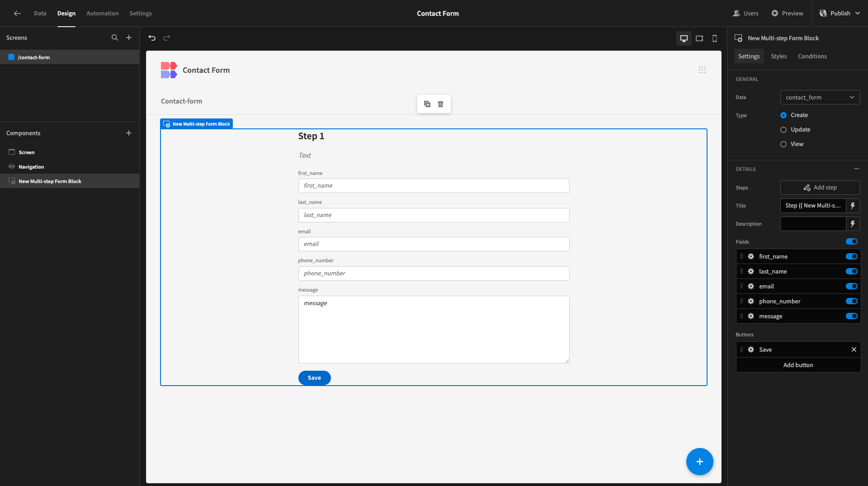Toggle the last_name field switch
This screenshot has height=486, width=868.
click(x=852, y=271)
